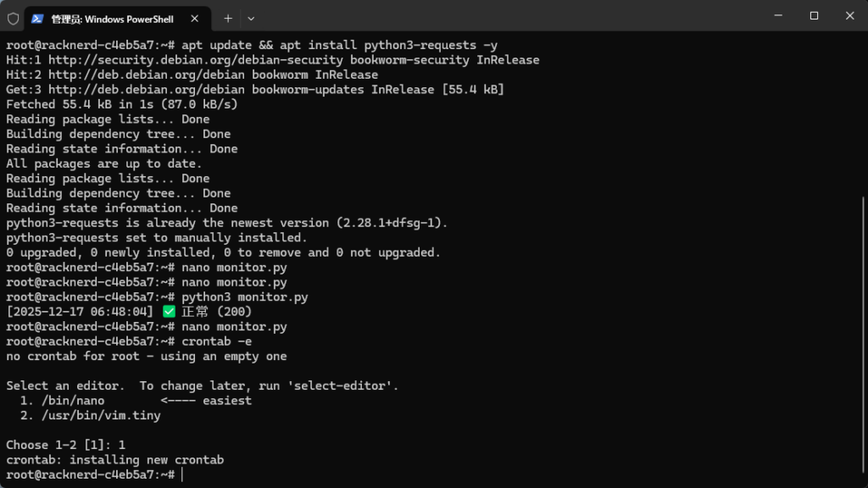Viewport: 868px width, 488px height.
Task: Click the empty title bar area
Action: tap(509, 15)
